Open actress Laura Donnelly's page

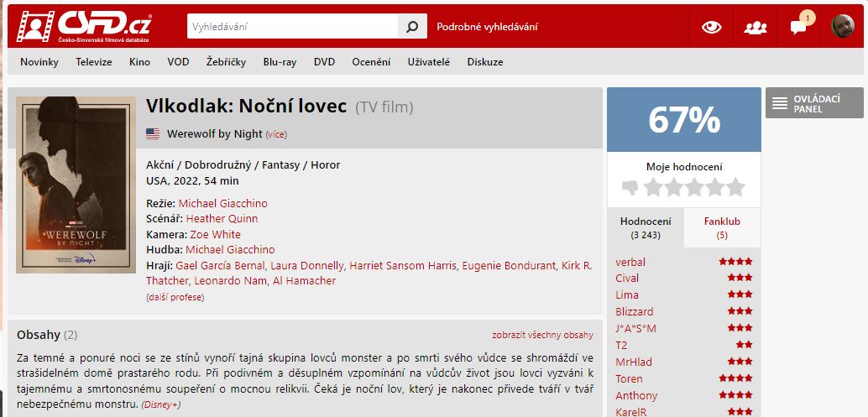click(307, 265)
